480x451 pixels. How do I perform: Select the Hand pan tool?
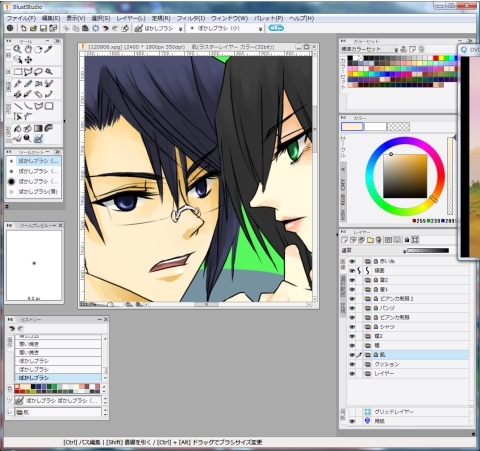[28, 49]
